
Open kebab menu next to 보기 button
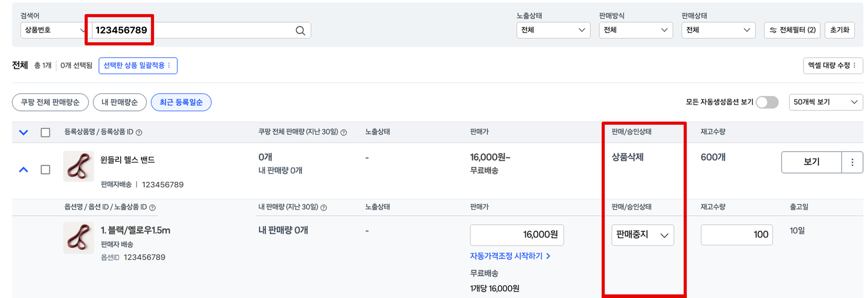(x=852, y=162)
